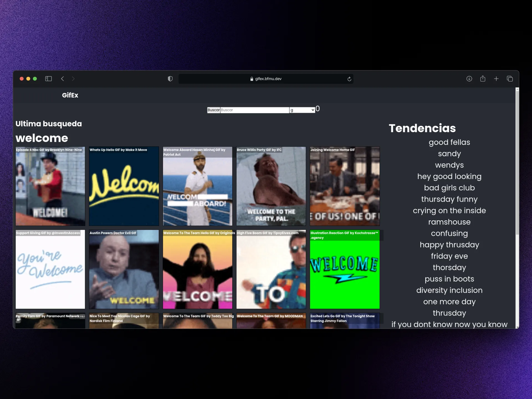Open the privacy report shield icon
Viewport: 532px width, 399px height.
pyautogui.click(x=170, y=79)
